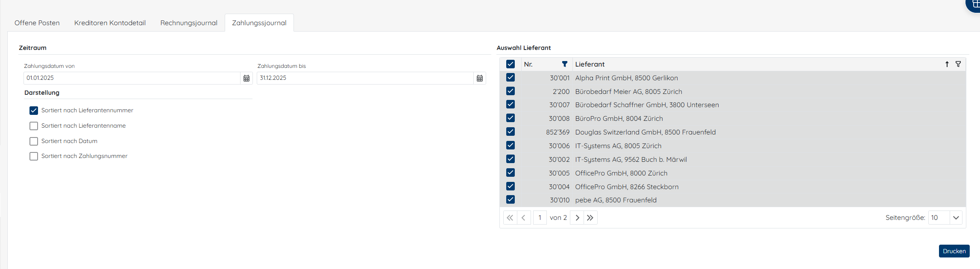Open the Rechnungsjournal tab
This screenshot has height=269, width=980.
[x=189, y=23]
